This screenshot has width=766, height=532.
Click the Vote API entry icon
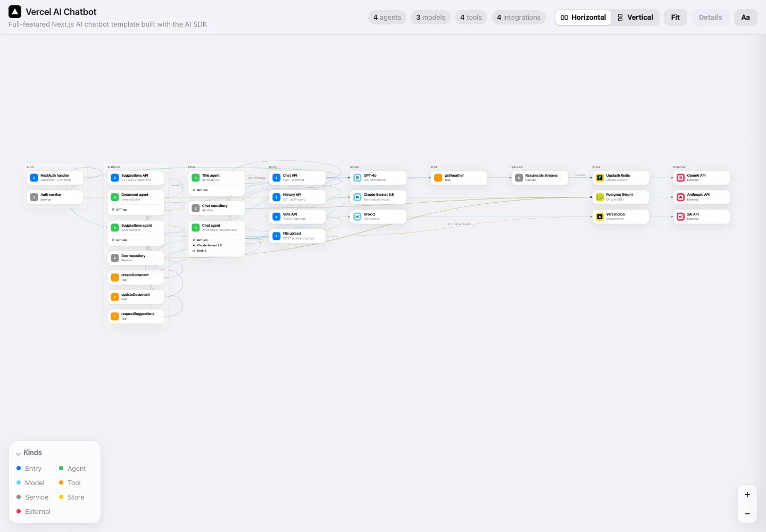[x=277, y=217]
